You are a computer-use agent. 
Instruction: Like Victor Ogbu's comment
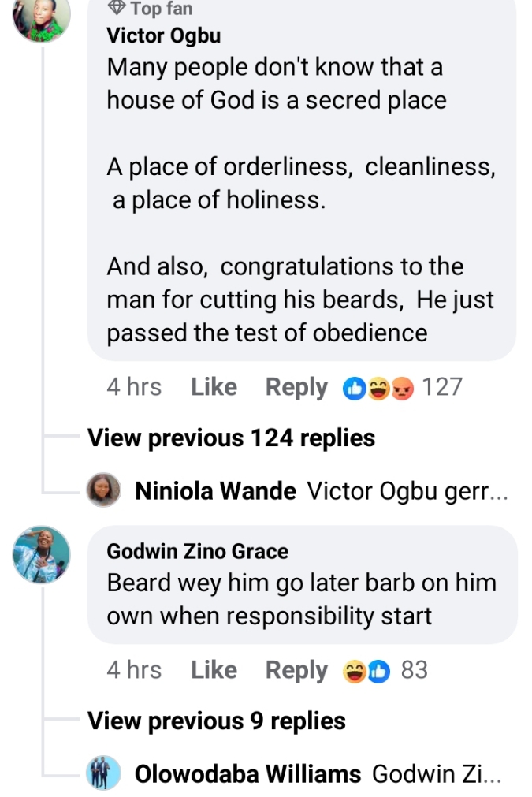[214, 387]
